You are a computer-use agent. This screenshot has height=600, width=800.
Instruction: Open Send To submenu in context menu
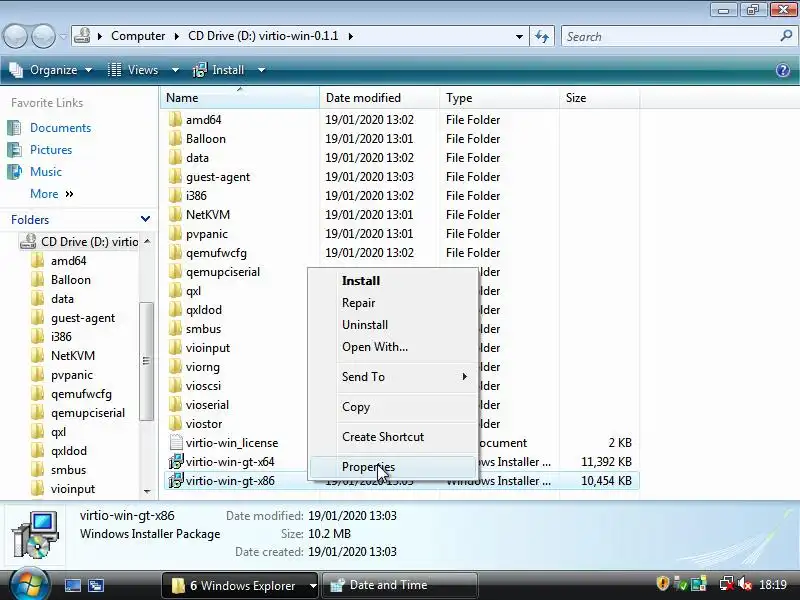pyautogui.click(x=393, y=377)
